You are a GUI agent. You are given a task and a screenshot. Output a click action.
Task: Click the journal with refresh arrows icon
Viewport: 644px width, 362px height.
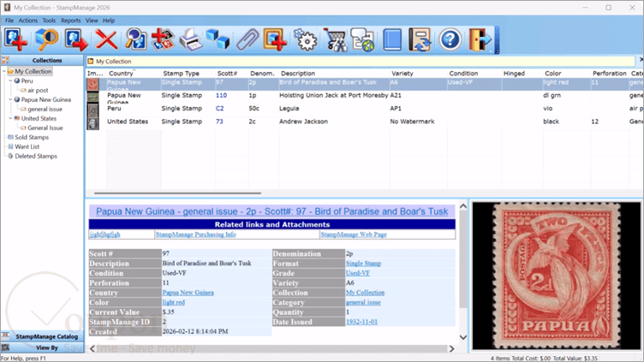pyautogui.click(x=420, y=40)
